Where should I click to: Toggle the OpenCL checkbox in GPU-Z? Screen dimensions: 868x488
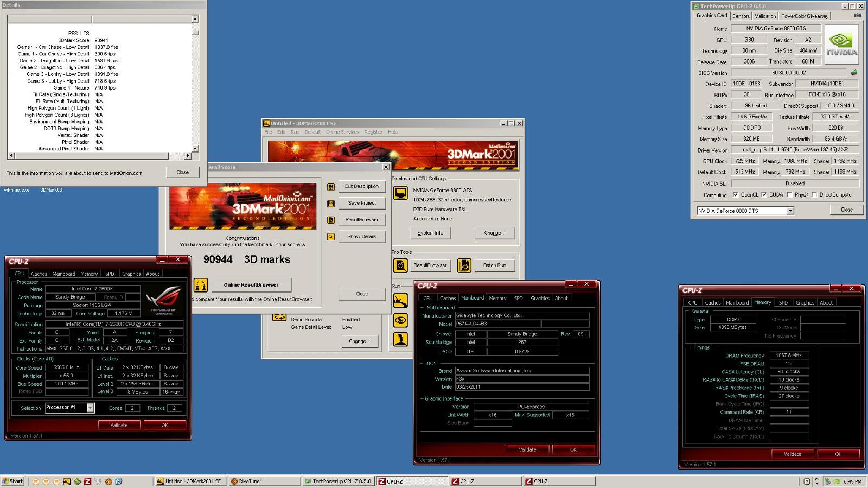735,194
